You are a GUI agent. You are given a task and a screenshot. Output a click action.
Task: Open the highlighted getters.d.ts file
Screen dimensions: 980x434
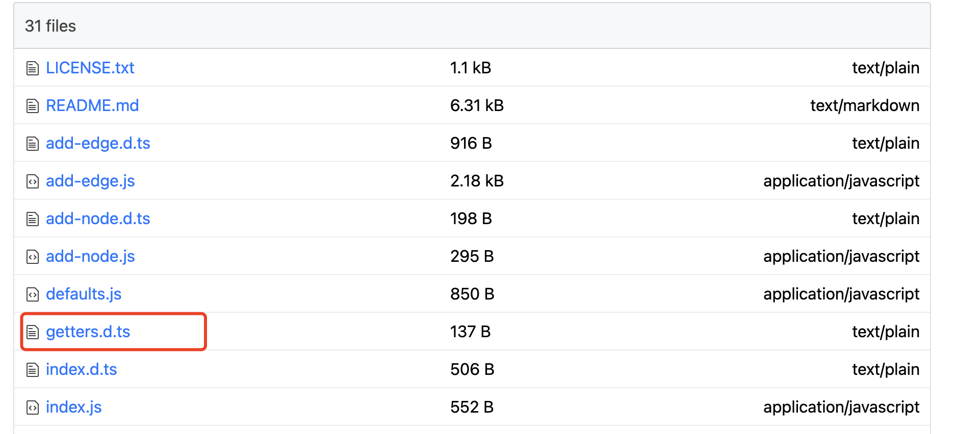click(x=88, y=332)
